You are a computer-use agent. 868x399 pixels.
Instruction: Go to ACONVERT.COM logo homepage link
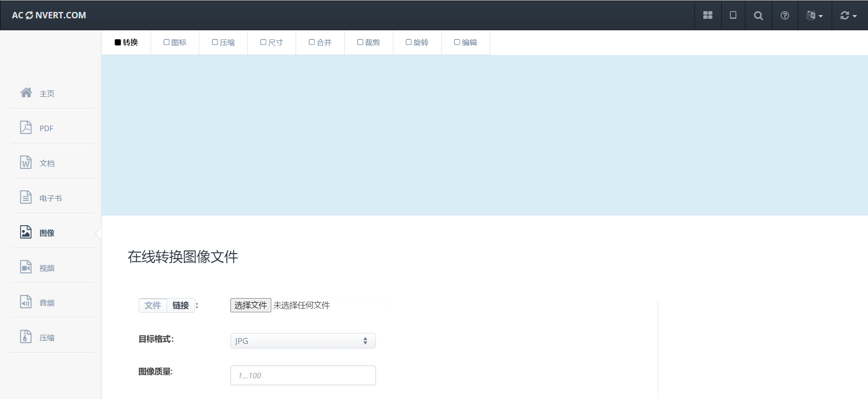click(x=49, y=15)
